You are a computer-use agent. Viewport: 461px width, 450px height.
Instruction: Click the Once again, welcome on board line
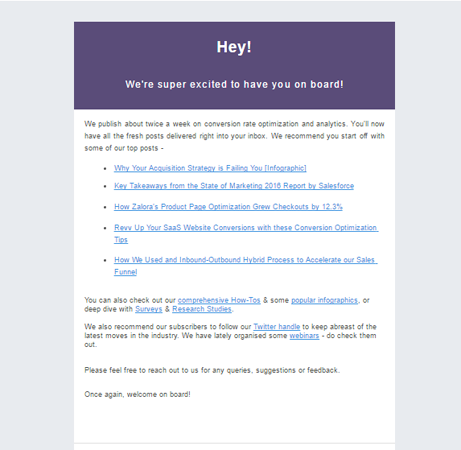137,394
